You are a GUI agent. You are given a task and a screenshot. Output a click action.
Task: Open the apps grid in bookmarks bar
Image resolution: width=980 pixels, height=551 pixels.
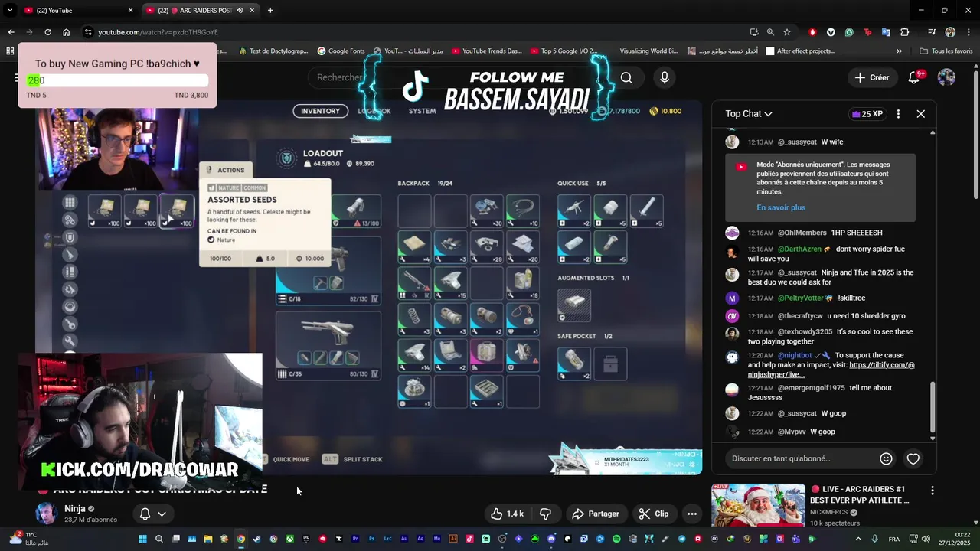tap(10, 51)
